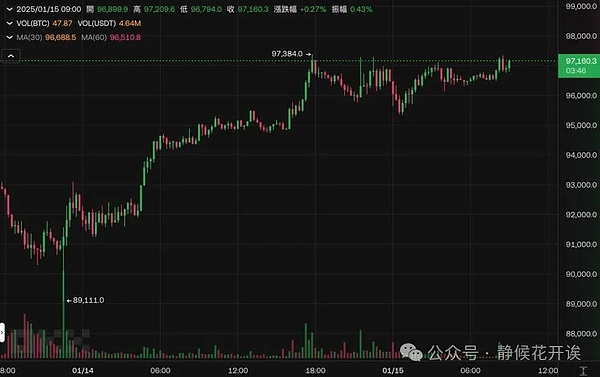
Task: Click the MA(60) 96,510.8 indicator label
Action: tap(111, 38)
